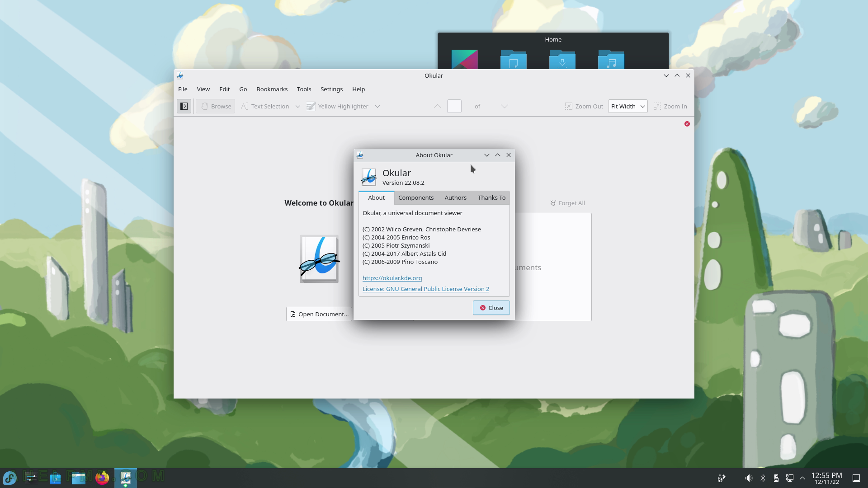The height and width of the screenshot is (488, 868).
Task: Minimize the main Okular window
Action: coord(666,75)
